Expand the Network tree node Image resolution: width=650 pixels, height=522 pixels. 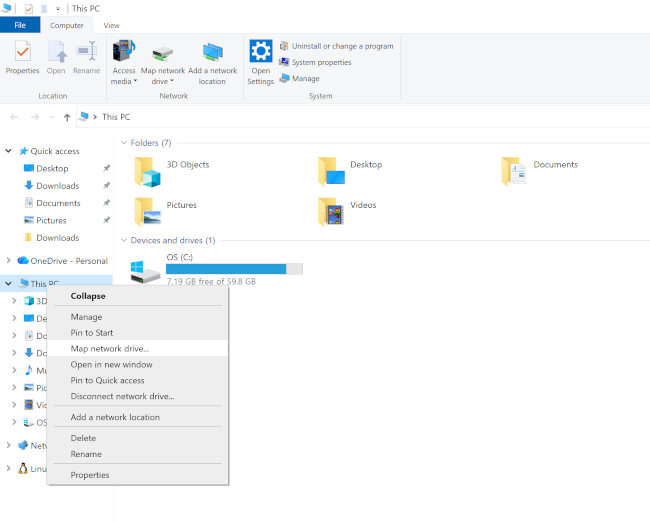coord(8,445)
